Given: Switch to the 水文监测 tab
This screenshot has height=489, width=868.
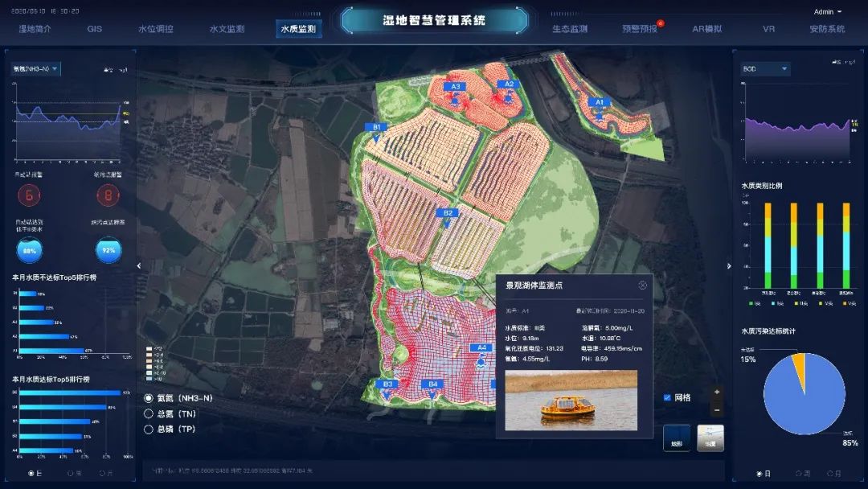Looking at the screenshot, I should point(227,29).
